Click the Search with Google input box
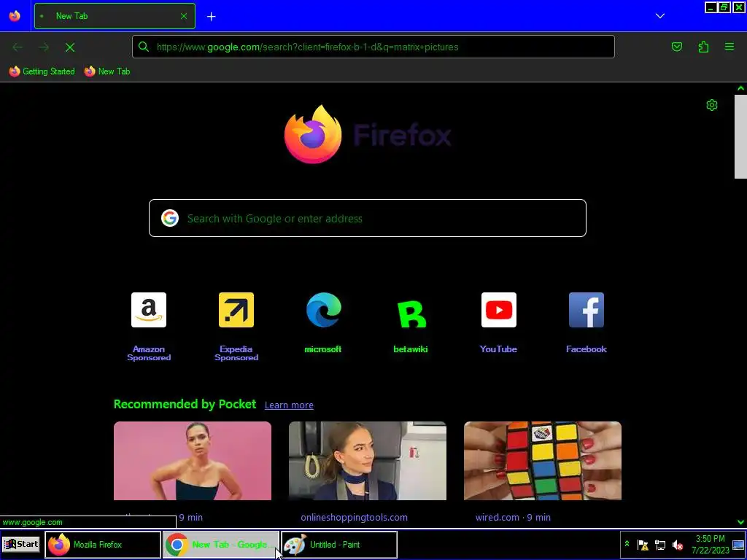The image size is (747, 560). click(368, 218)
